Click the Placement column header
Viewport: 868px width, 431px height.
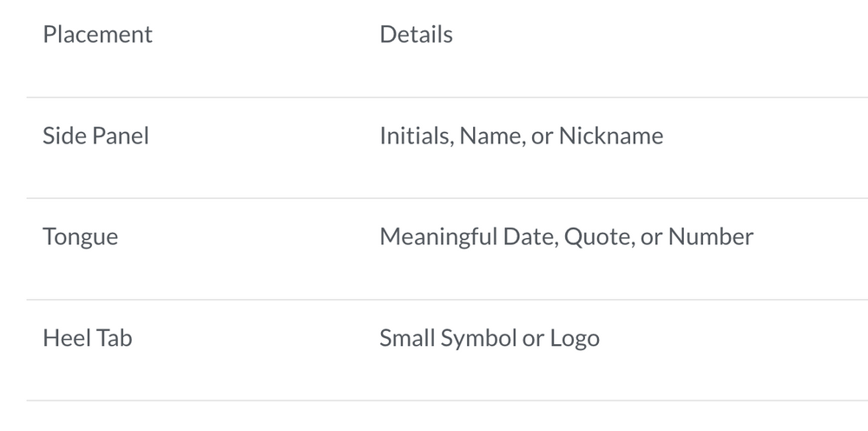[97, 35]
